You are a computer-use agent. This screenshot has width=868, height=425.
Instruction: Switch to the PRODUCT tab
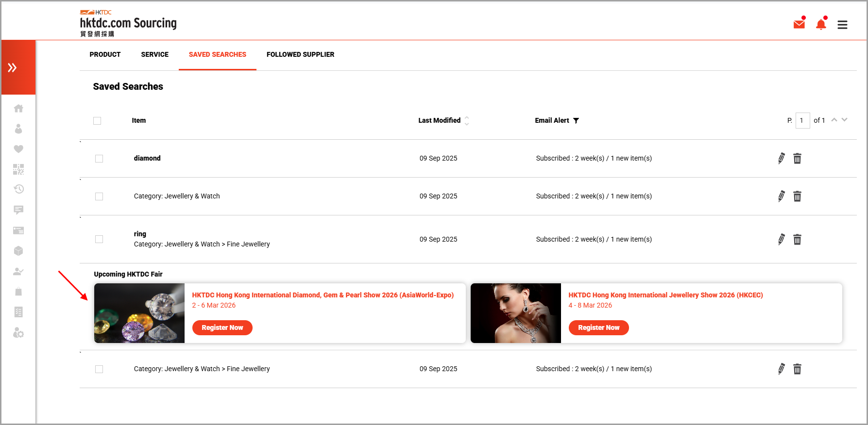(x=105, y=54)
